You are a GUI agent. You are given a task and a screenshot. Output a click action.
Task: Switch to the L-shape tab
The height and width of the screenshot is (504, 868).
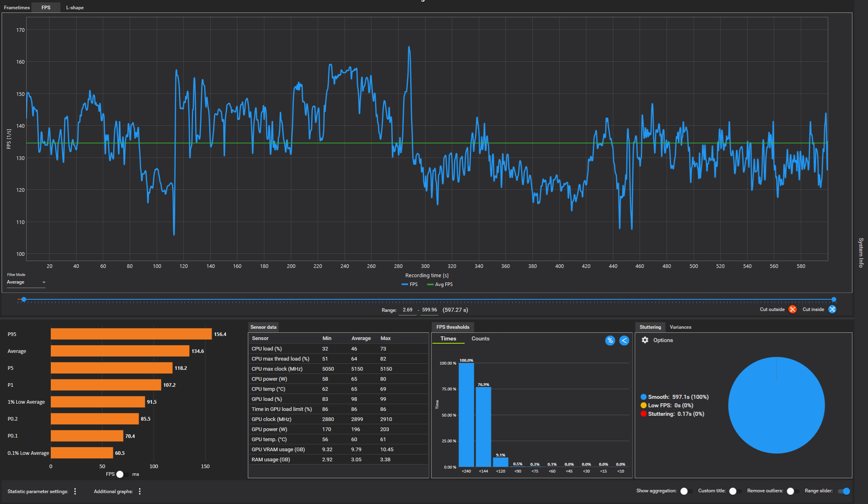(x=75, y=8)
